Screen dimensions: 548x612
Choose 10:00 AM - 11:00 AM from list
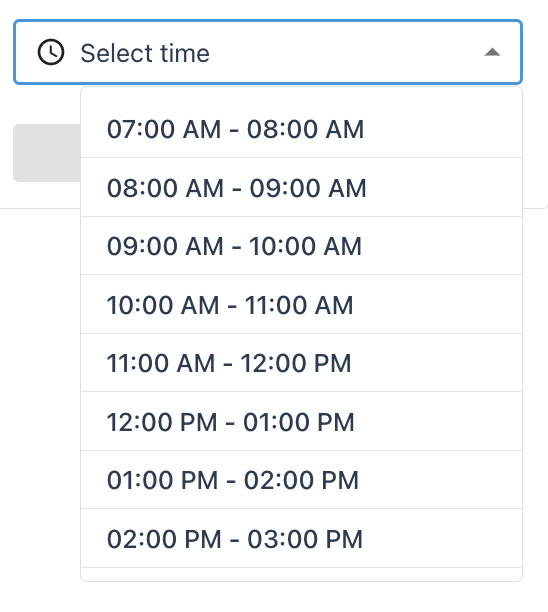pos(301,304)
